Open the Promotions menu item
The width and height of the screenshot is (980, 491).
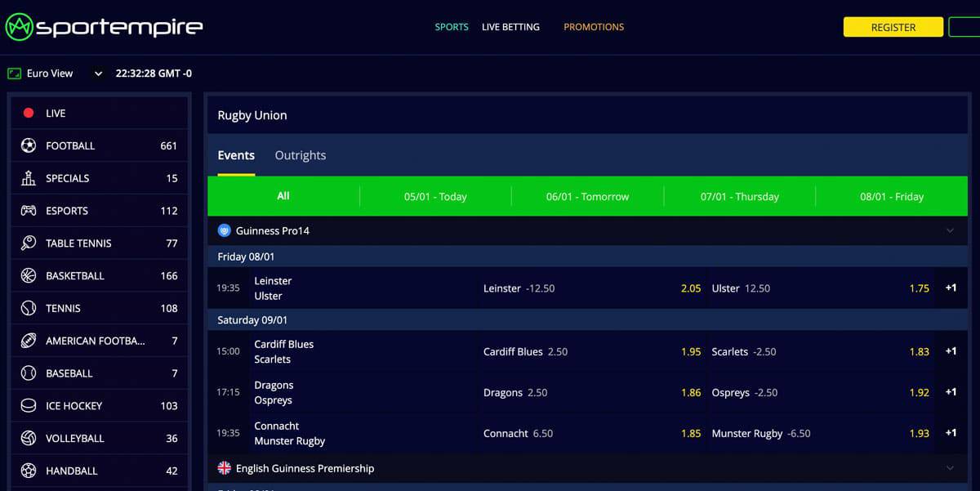pos(594,27)
